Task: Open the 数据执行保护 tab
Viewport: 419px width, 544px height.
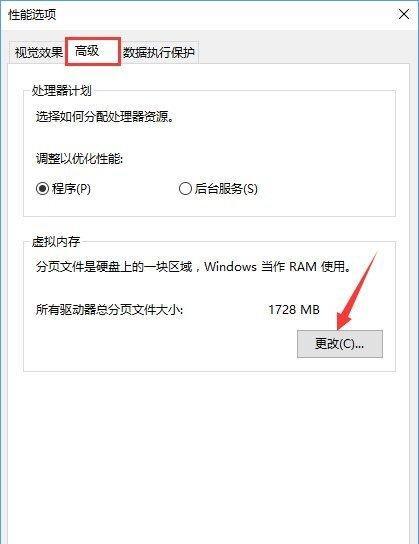Action: point(159,52)
